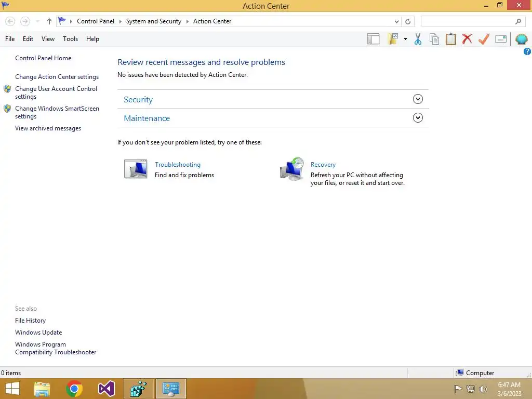The width and height of the screenshot is (532, 399).
Task: Open the File menu
Action: (x=10, y=39)
